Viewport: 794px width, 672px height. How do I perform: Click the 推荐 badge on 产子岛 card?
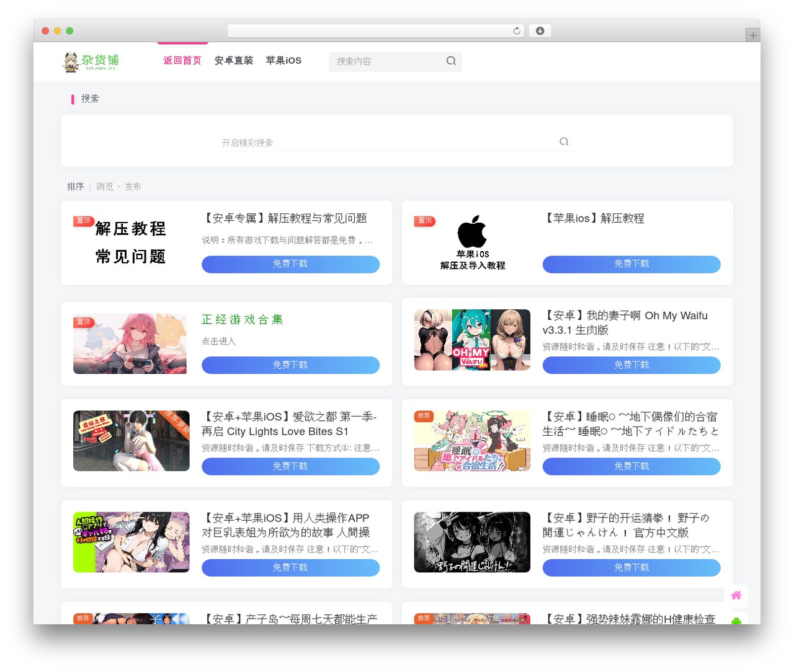coord(83,618)
